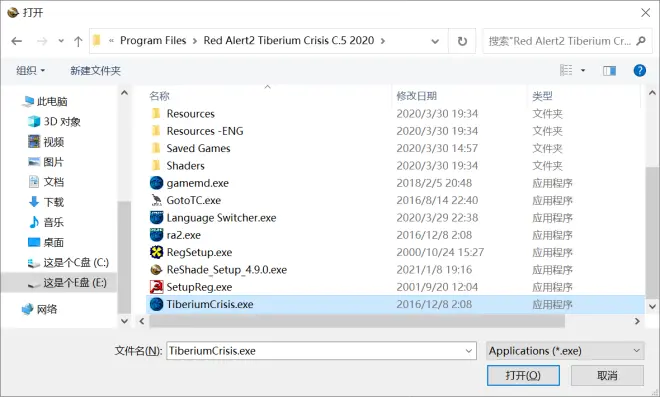Screen dimensions: 660x397
Task: Click file list scroll up arrow
Action: 652,93
